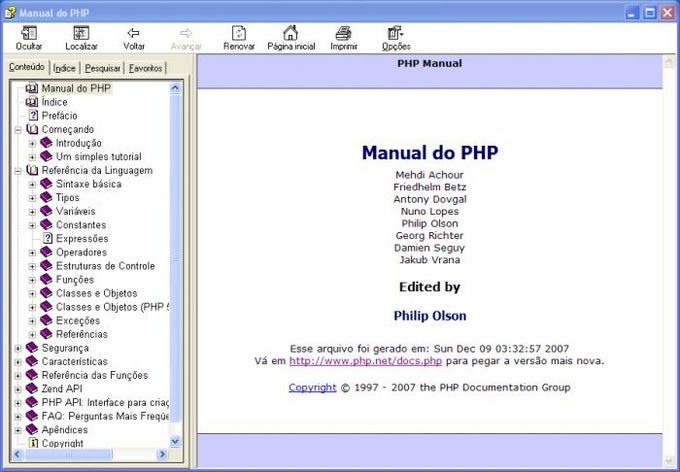The image size is (680, 472).
Task: Expand the FAQ: Perguntas Mais Freqüentes node
Action: coord(18,416)
